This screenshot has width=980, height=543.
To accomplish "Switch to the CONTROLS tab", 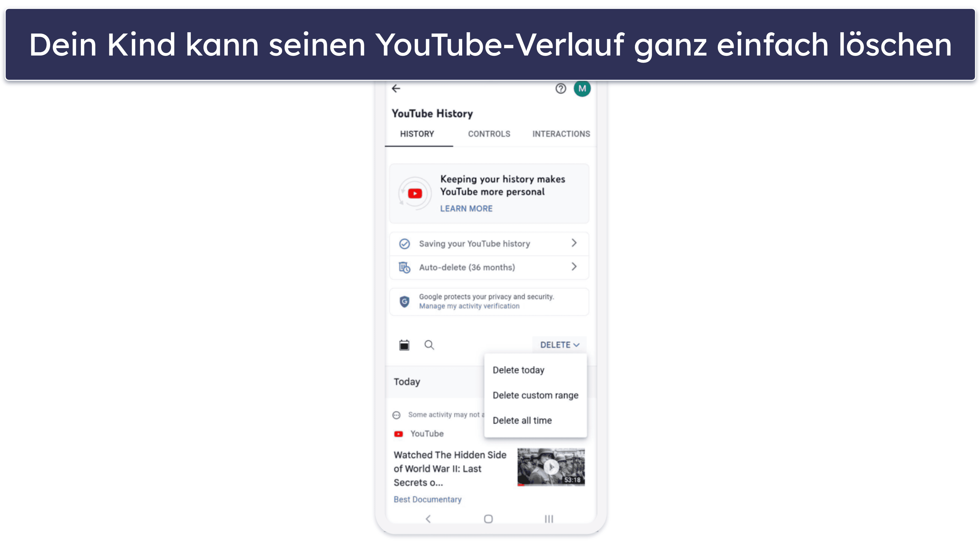I will 489,134.
